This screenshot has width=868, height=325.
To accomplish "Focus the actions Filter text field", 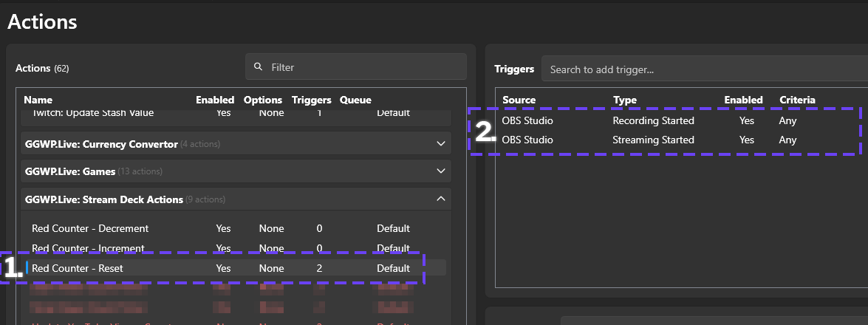I will tap(362, 67).
